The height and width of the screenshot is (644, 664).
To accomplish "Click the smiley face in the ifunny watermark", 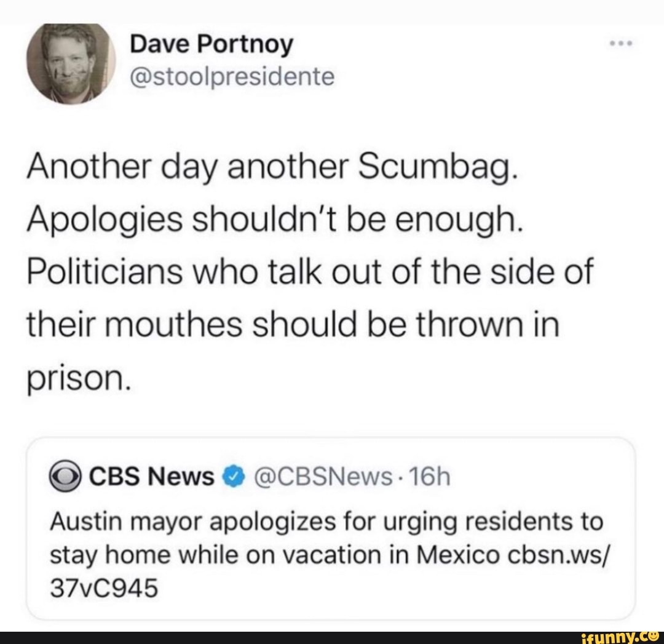I will click(653, 637).
